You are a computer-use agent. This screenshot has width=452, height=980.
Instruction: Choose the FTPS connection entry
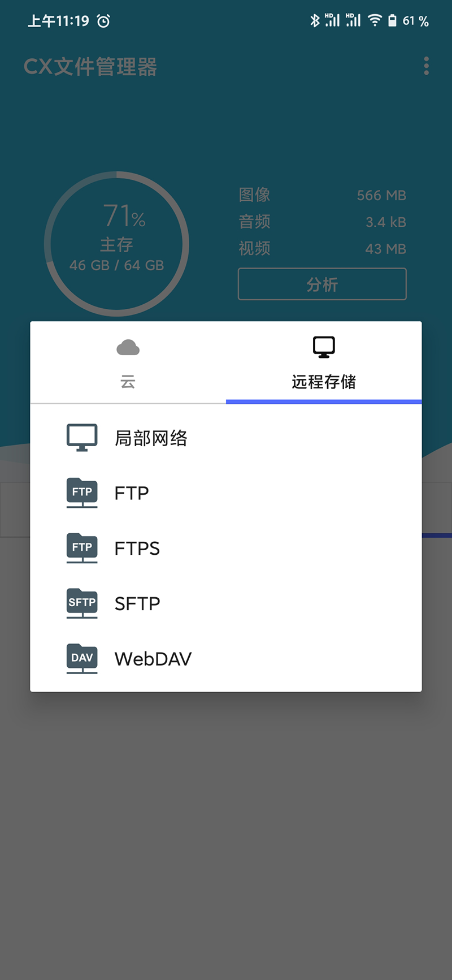coord(226,548)
